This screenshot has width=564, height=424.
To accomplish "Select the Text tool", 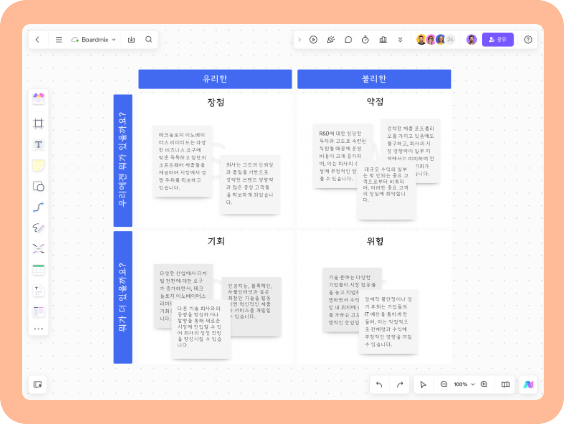I will 38,145.
